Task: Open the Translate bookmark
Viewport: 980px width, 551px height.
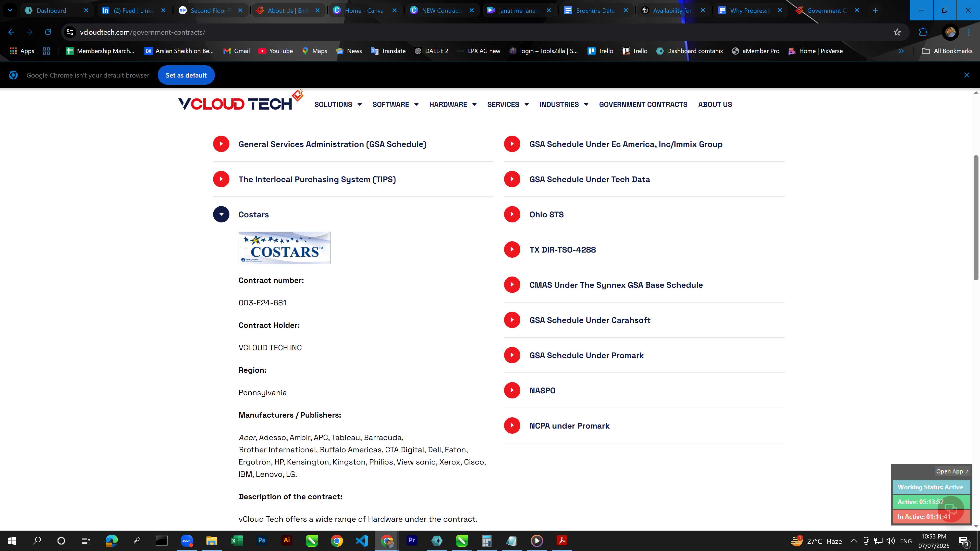Action: click(x=388, y=51)
